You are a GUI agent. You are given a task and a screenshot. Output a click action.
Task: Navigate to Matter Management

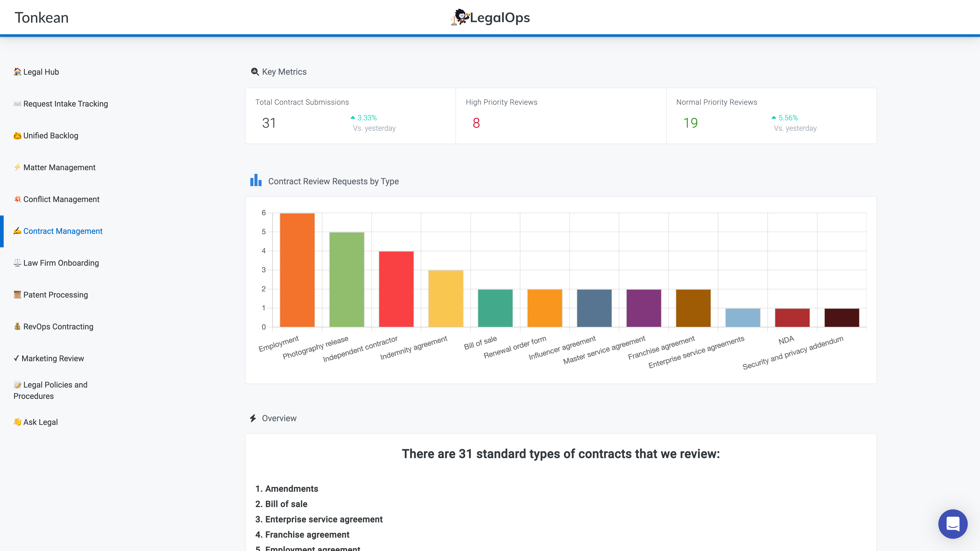coord(59,168)
